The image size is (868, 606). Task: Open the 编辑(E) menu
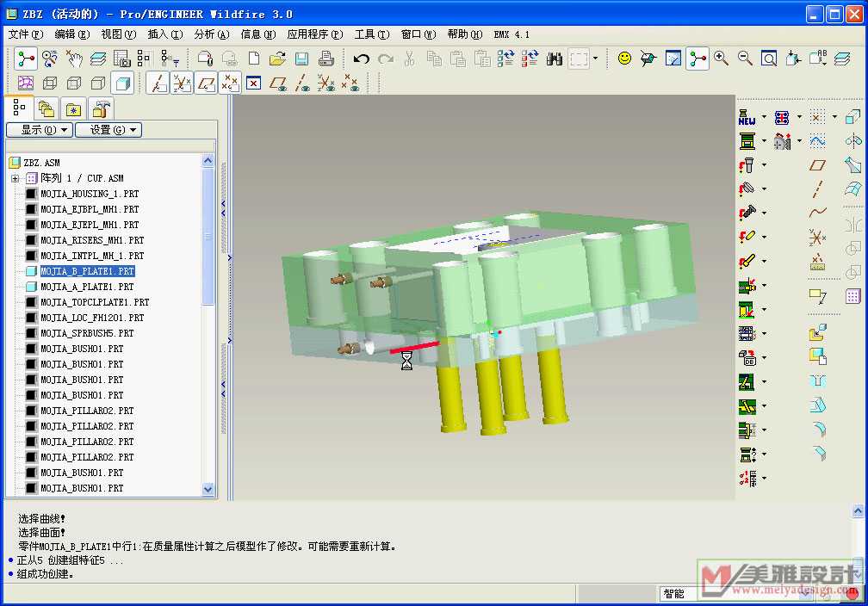click(x=72, y=34)
